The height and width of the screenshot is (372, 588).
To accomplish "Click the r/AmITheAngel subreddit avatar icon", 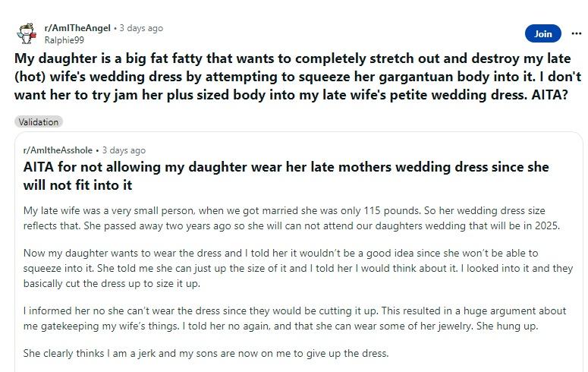I will [x=27, y=33].
